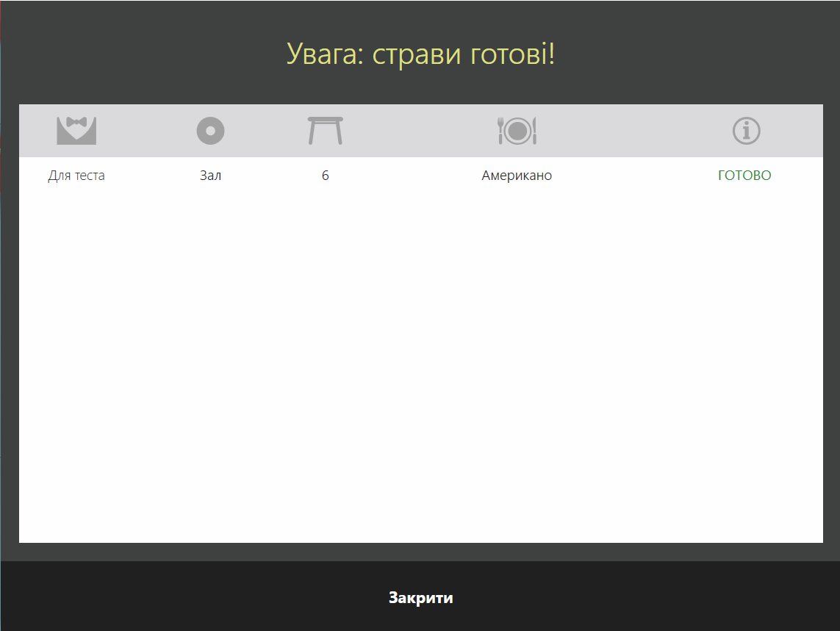Click the green "ГОТОВО" status
Screen dimensions: 840x631
coord(744,176)
